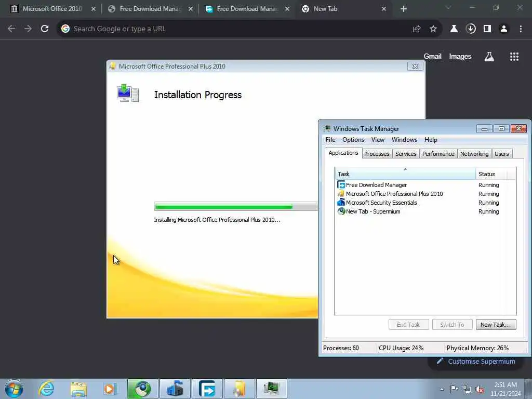532x399 pixels.
Task: Switch to the Users tab
Action: [x=501, y=154]
